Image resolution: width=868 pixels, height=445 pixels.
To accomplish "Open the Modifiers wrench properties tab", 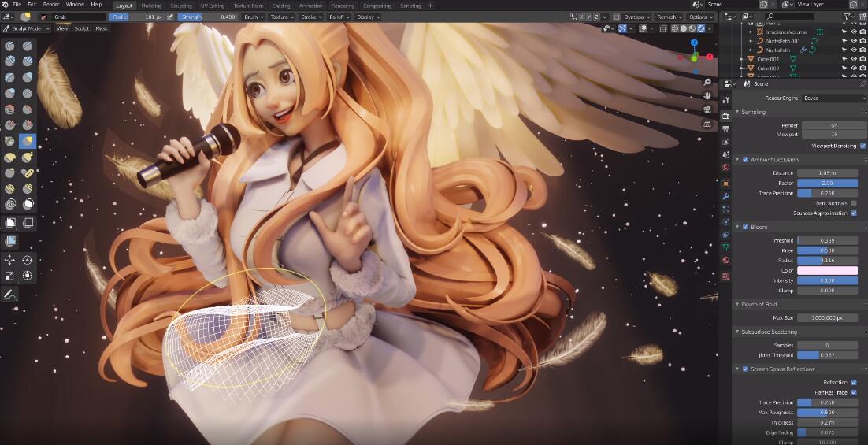I will tap(725, 196).
